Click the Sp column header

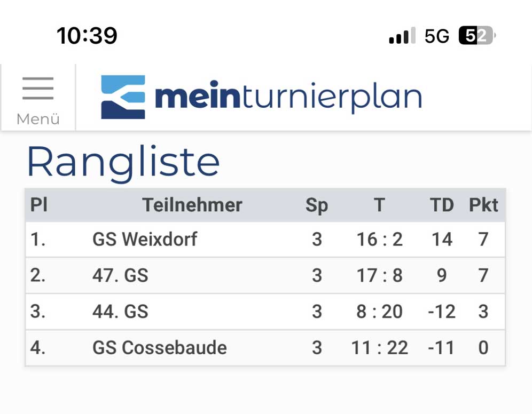pyautogui.click(x=317, y=205)
